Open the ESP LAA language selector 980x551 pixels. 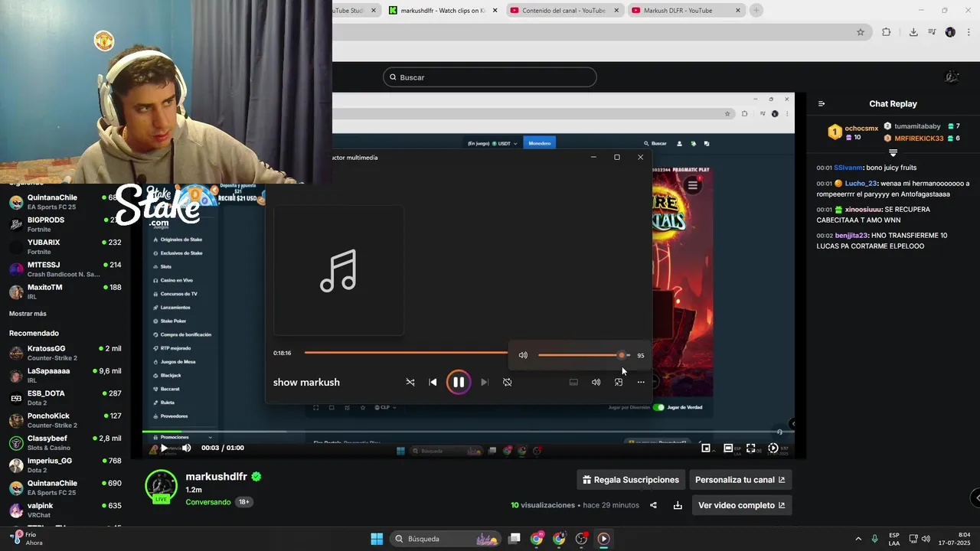coord(894,539)
